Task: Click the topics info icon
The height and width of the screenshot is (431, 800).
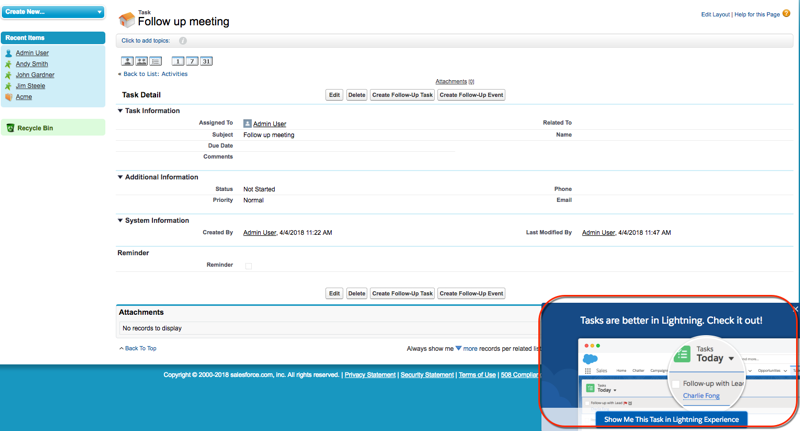Action: point(183,41)
